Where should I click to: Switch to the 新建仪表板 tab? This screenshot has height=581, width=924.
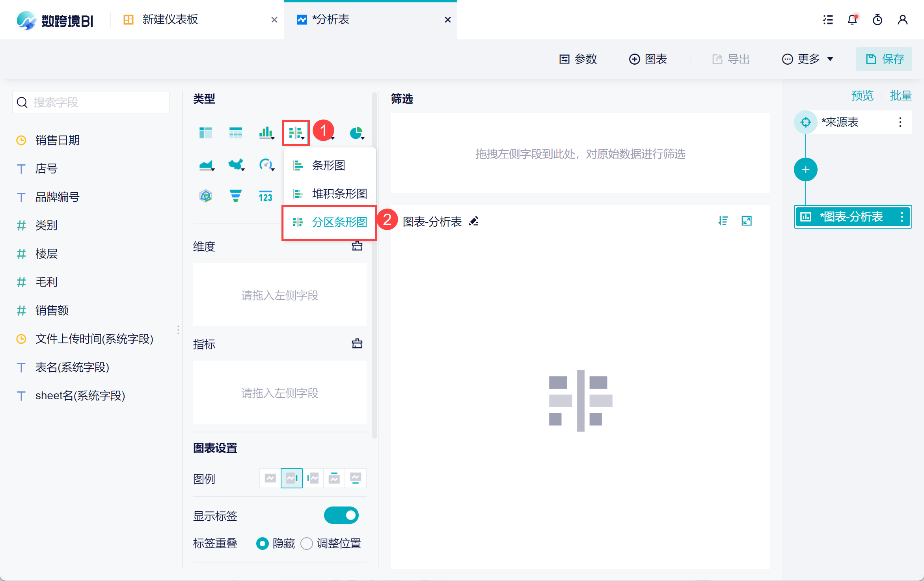[x=170, y=20]
